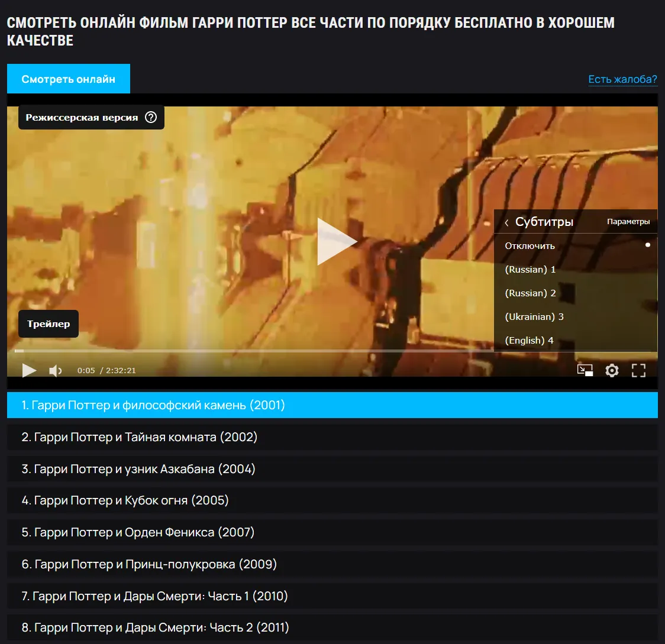Open picture-in-picture mode icon
Image resolution: width=665 pixels, height=644 pixels.
pyautogui.click(x=585, y=370)
